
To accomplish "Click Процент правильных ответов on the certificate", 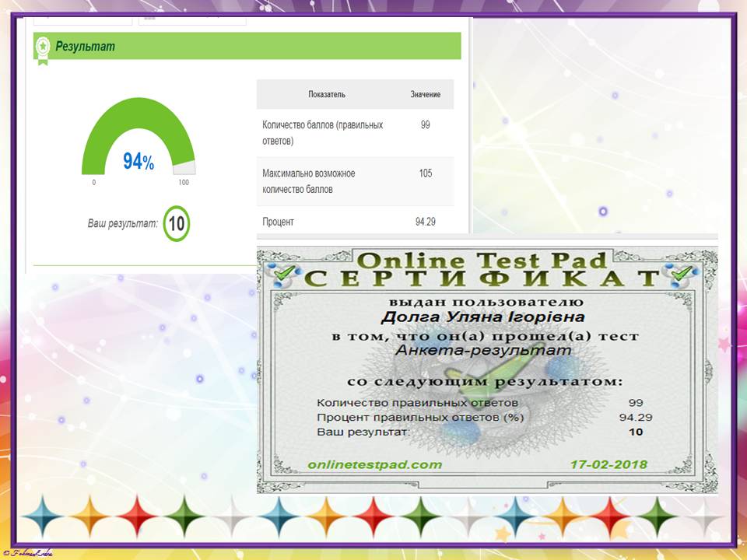I will pos(420,418).
